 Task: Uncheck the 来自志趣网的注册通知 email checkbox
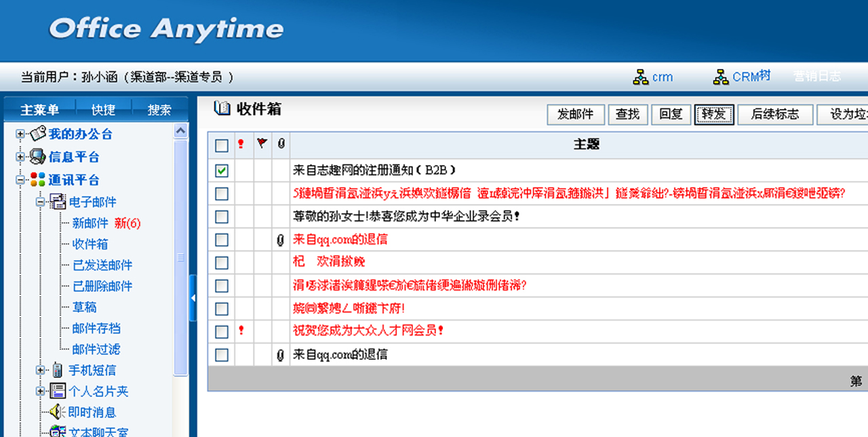coord(222,171)
